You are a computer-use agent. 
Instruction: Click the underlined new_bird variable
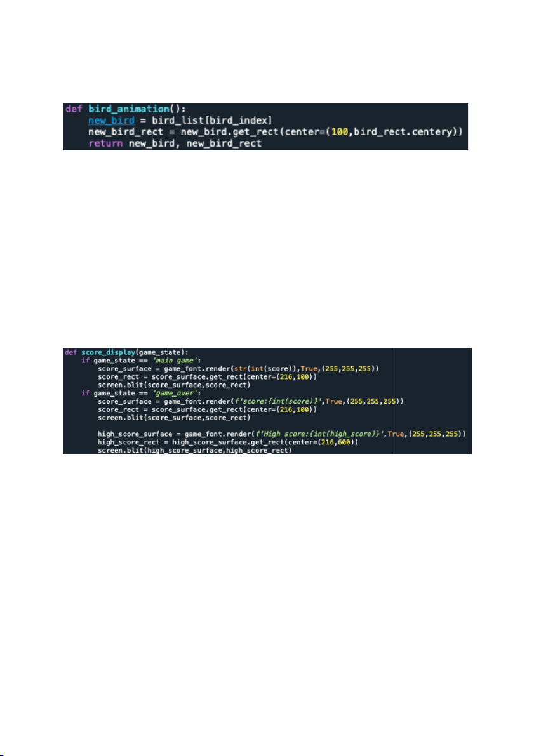(111, 120)
